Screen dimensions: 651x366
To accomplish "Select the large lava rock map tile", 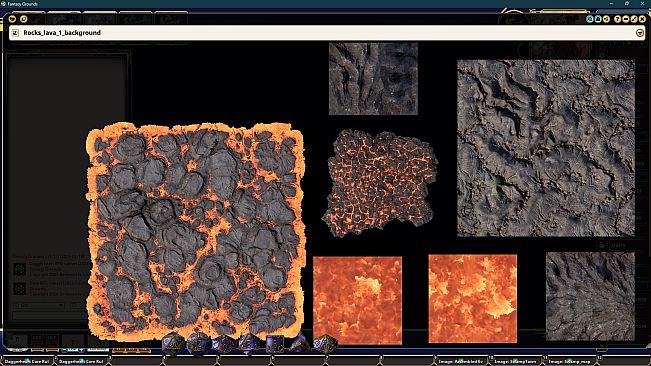I will click(x=196, y=231).
